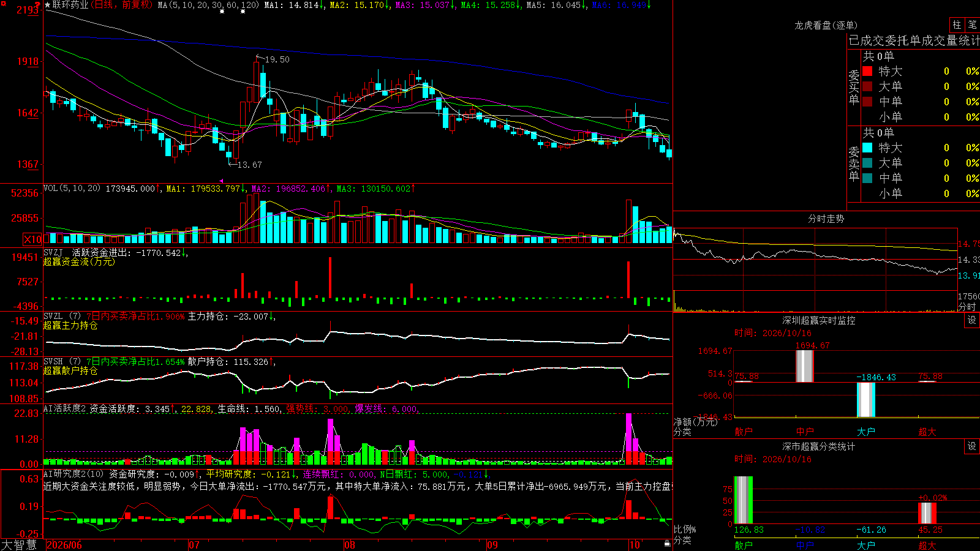Select the dark red 大单 buy-order swatch
Viewport: 980px width, 551px height.
pyautogui.click(x=867, y=86)
